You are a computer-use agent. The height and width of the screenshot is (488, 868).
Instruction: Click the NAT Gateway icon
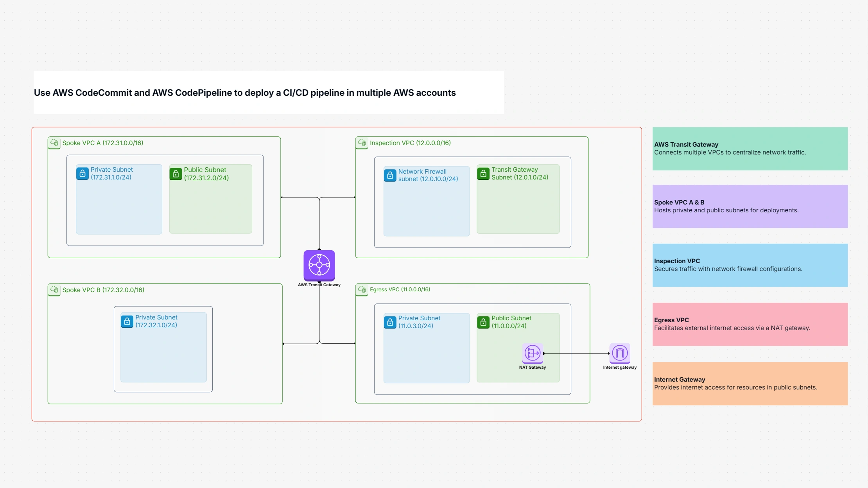[x=533, y=352]
